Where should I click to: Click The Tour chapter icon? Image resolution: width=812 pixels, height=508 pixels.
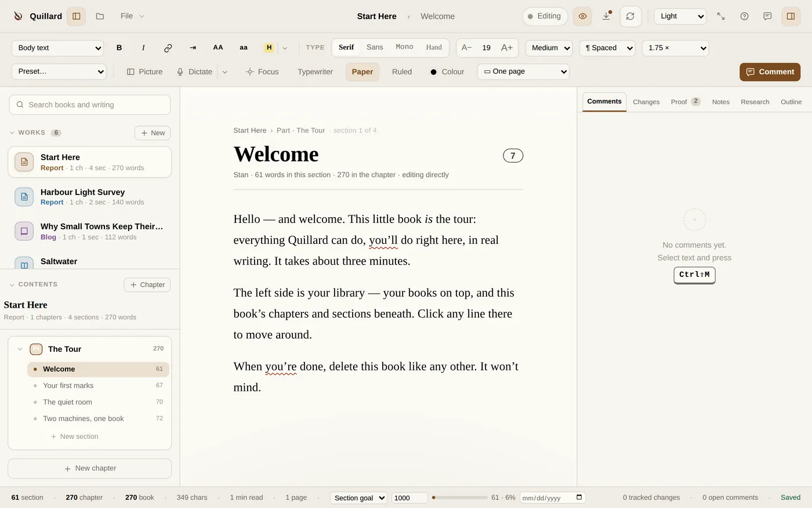[x=36, y=349]
